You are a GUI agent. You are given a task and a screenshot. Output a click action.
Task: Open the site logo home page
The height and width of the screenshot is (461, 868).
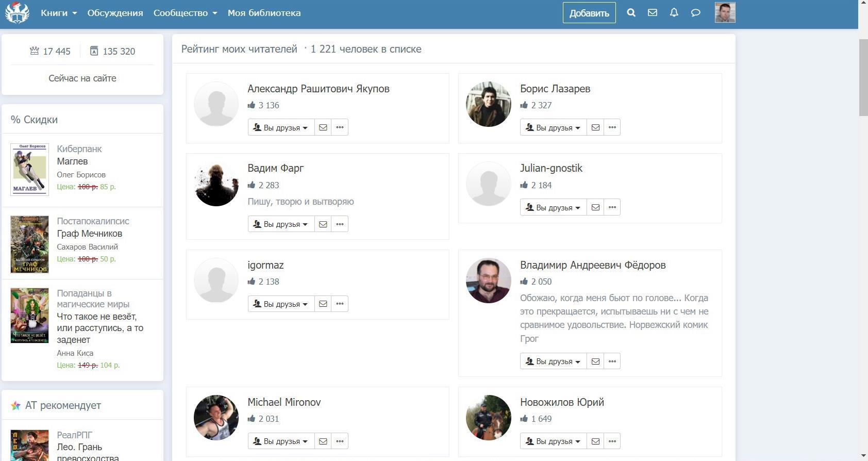tap(17, 13)
